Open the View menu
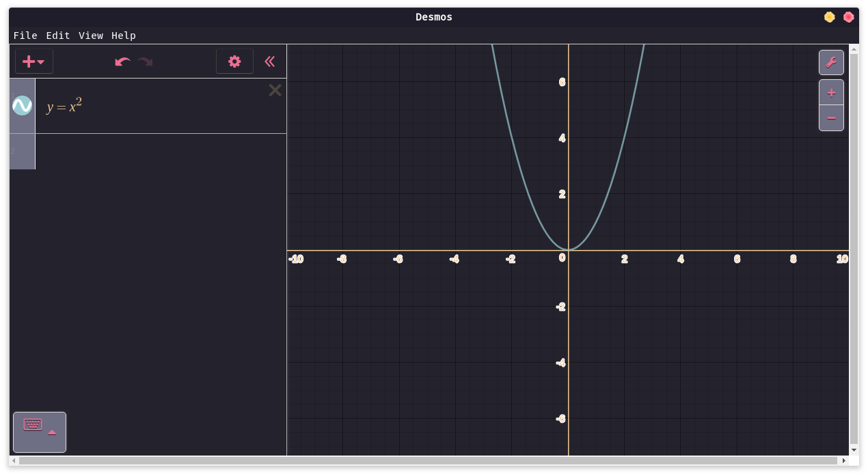The height and width of the screenshot is (476, 868). [91, 36]
